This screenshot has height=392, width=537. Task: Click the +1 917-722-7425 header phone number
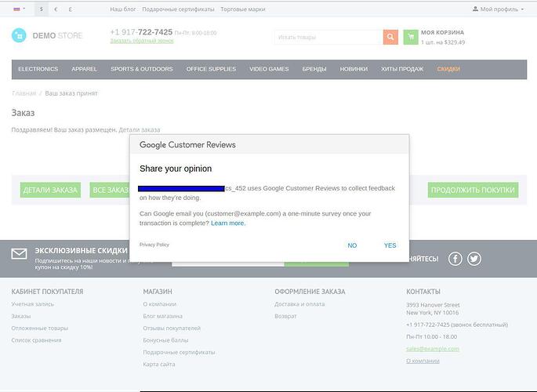click(x=141, y=32)
